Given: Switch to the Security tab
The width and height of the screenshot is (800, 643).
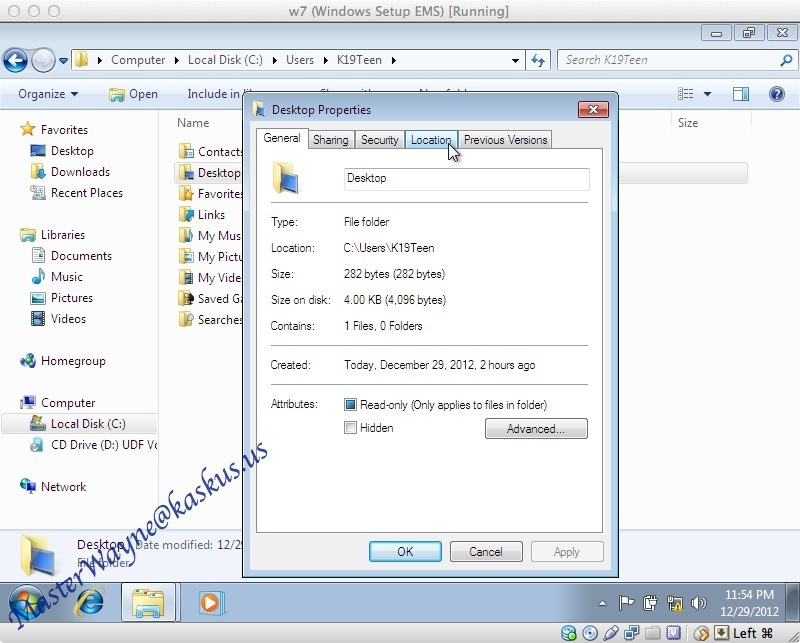Looking at the screenshot, I should pyautogui.click(x=380, y=140).
